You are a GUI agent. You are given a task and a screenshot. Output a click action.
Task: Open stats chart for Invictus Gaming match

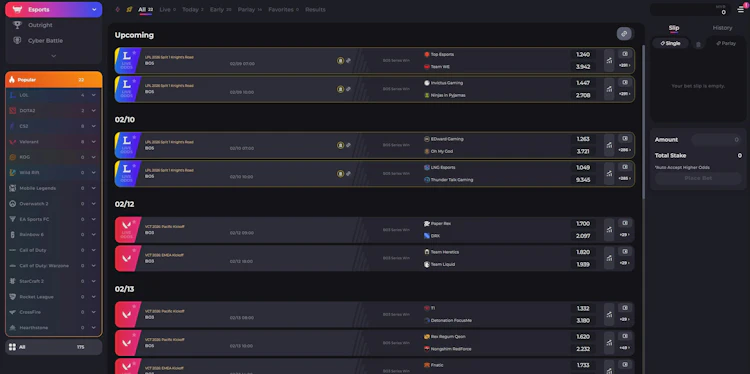tap(609, 89)
